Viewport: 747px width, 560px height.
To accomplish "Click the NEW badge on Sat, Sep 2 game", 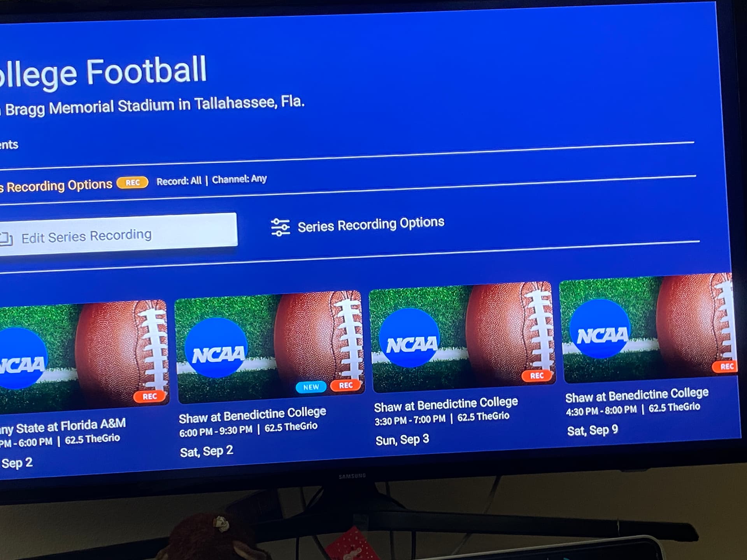I will [x=311, y=387].
